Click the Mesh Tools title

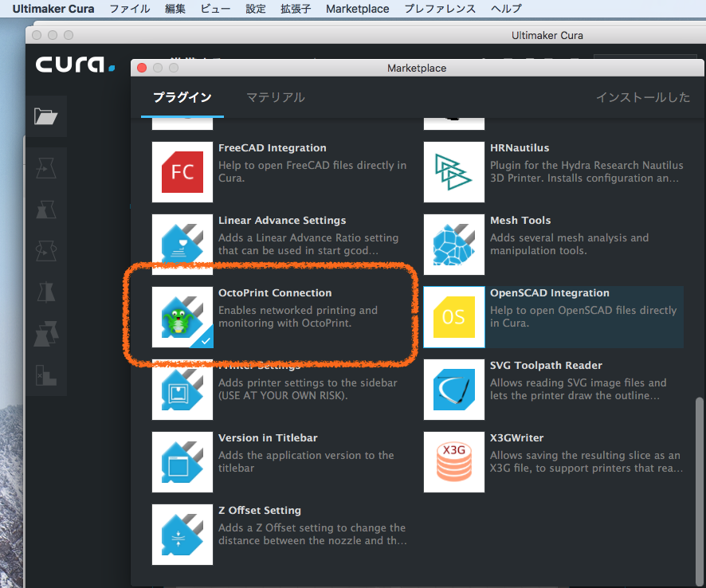[520, 220]
